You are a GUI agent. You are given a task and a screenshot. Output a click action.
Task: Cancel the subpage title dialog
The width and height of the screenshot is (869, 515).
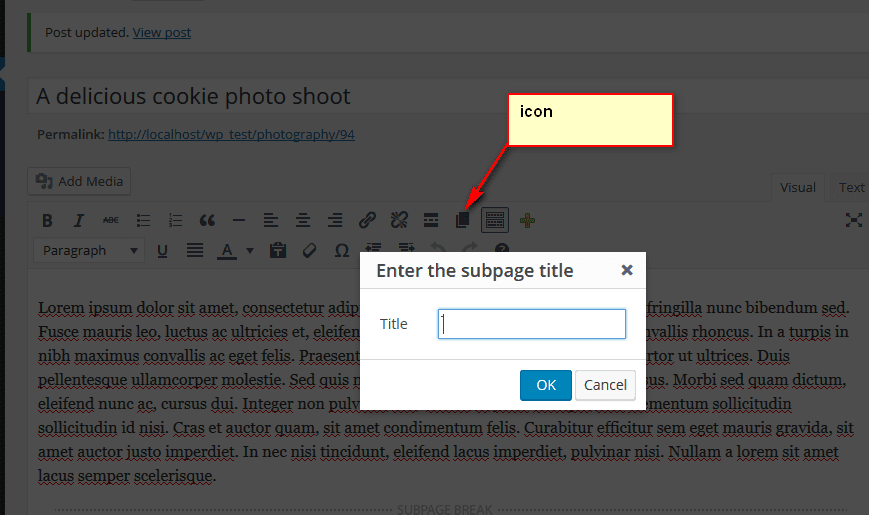(x=605, y=385)
